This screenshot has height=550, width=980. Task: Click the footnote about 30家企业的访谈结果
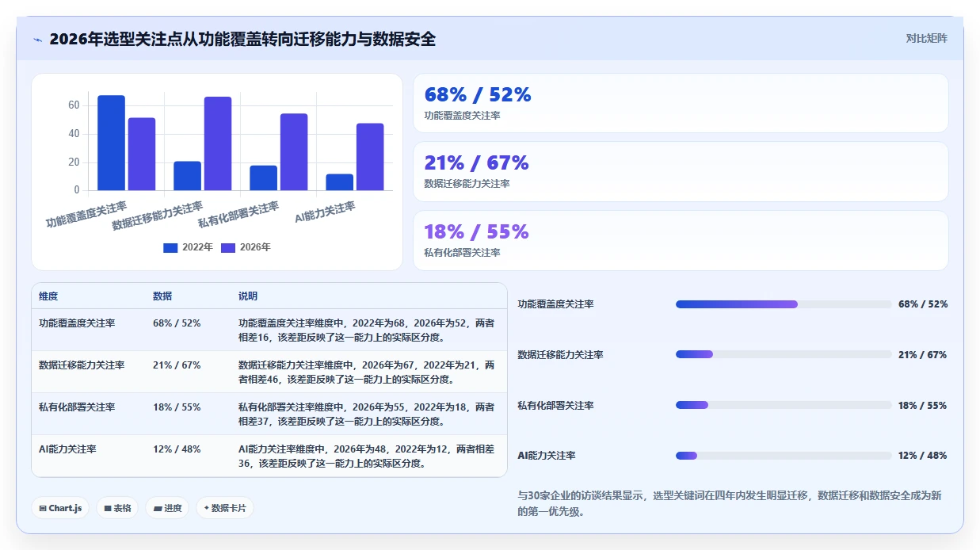[x=730, y=503]
